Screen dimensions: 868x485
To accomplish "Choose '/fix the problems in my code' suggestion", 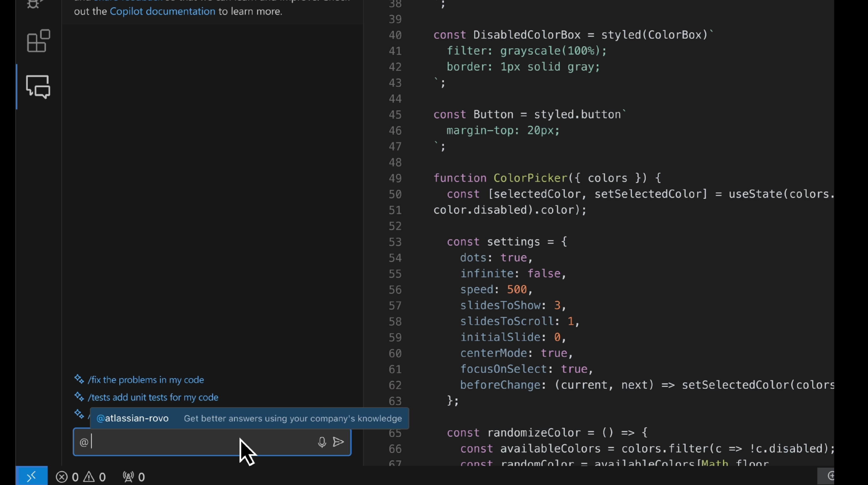I will [146, 380].
